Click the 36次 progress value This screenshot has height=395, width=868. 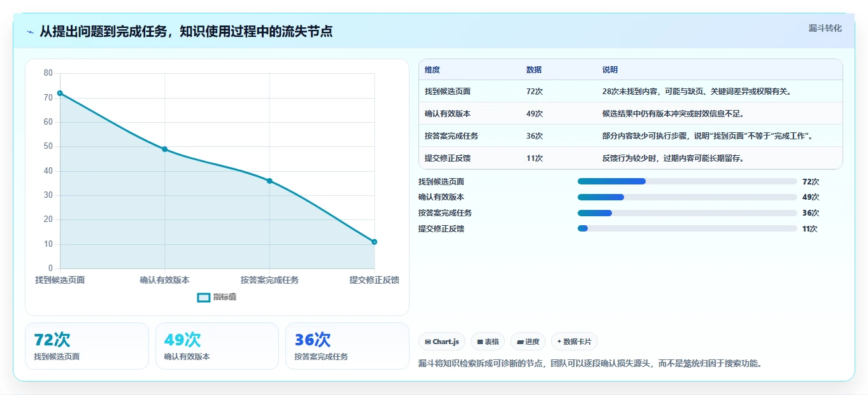tap(811, 213)
